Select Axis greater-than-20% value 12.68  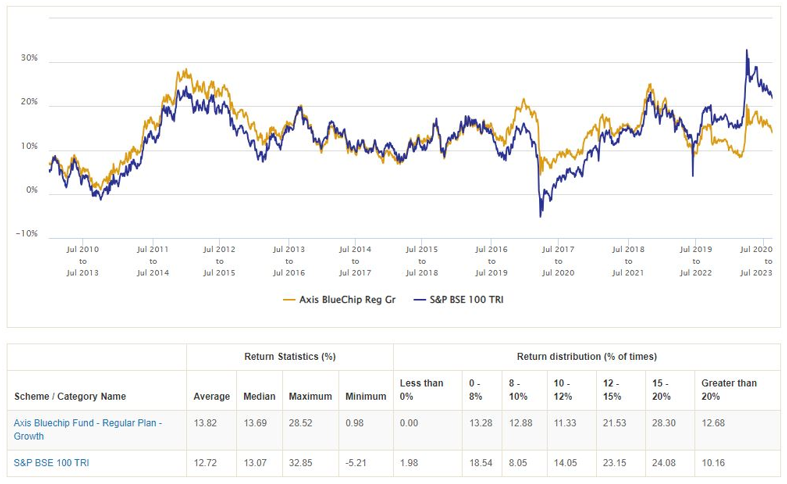point(713,423)
